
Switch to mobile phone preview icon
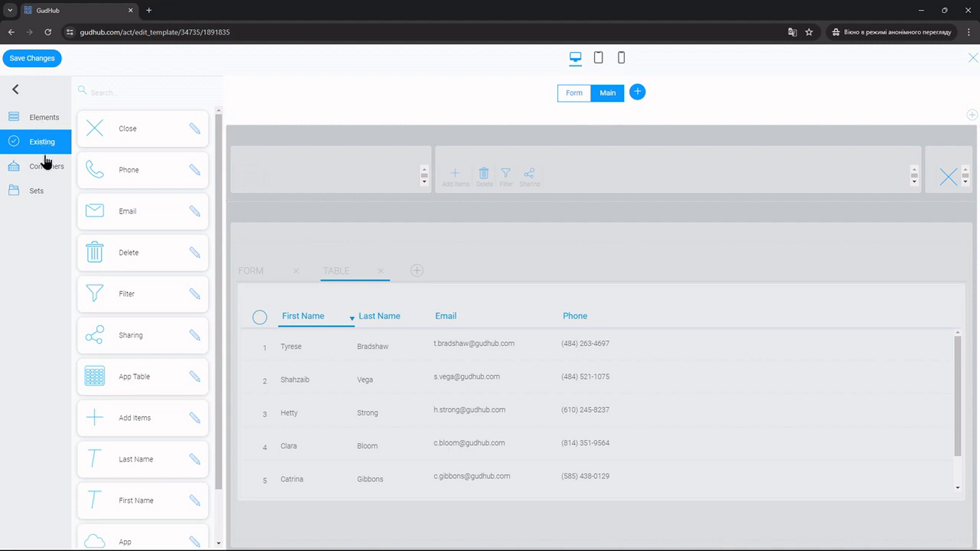coord(621,58)
